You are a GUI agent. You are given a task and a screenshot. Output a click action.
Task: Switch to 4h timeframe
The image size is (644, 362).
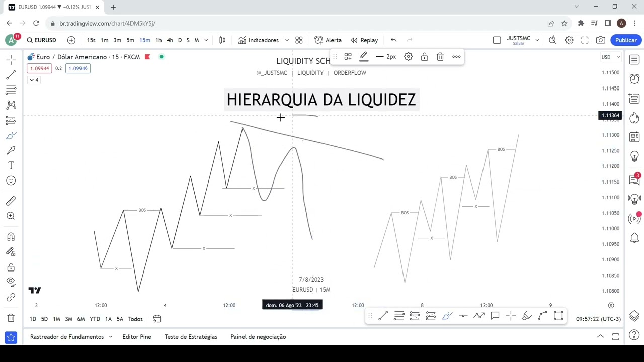[170, 40]
